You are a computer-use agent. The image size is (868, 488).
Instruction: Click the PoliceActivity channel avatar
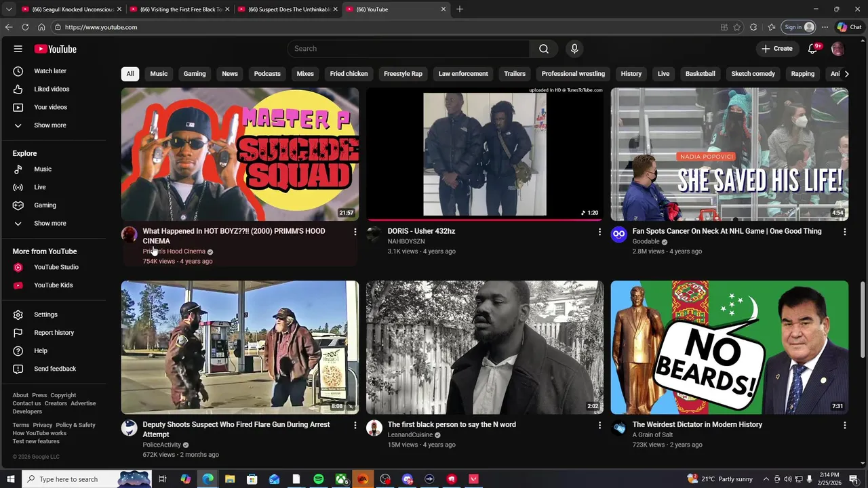129,428
